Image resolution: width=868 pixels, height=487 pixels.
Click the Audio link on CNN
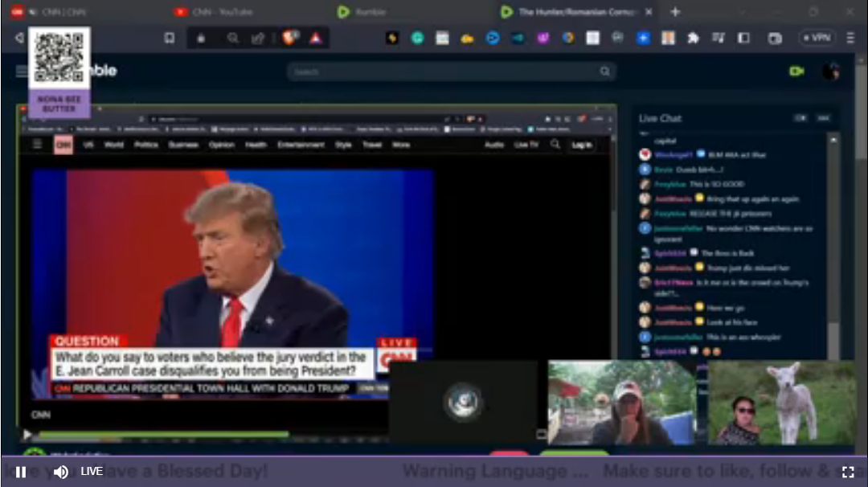click(x=494, y=145)
